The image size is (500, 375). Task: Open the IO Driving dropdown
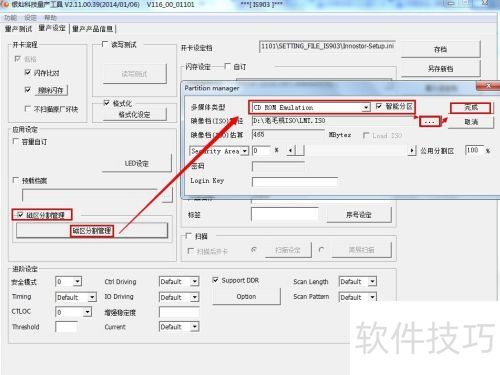click(x=195, y=297)
